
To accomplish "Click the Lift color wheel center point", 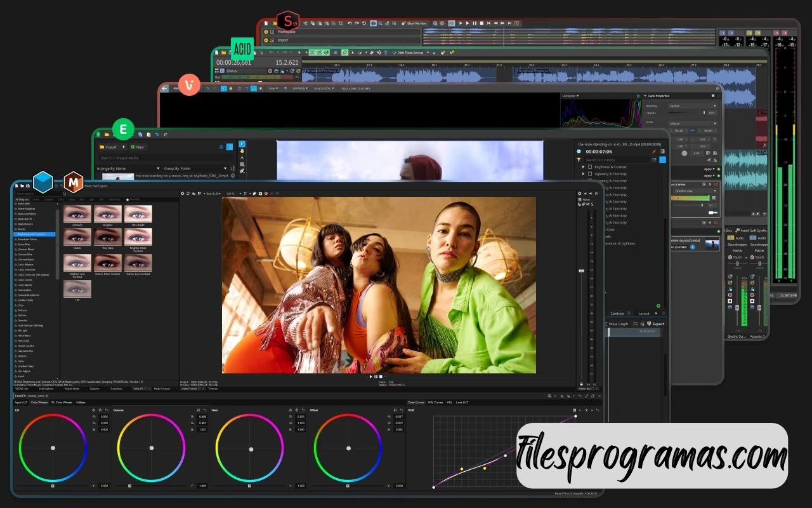I will [53, 448].
